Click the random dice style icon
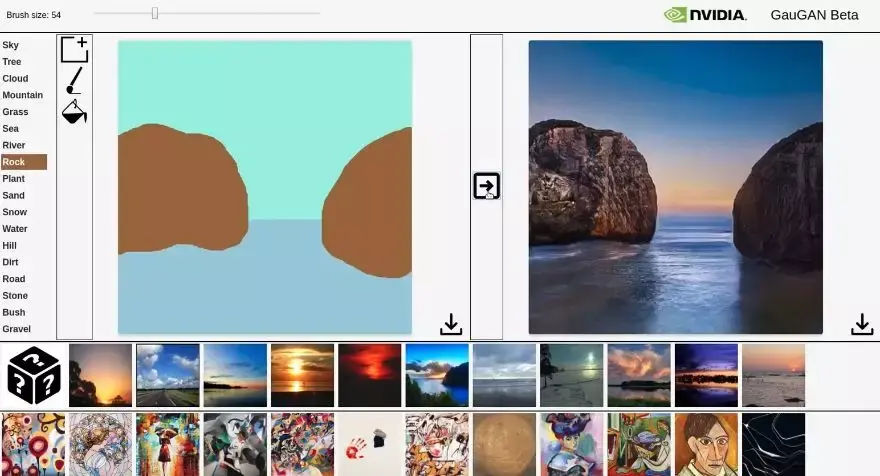880x476 pixels. tap(34, 376)
